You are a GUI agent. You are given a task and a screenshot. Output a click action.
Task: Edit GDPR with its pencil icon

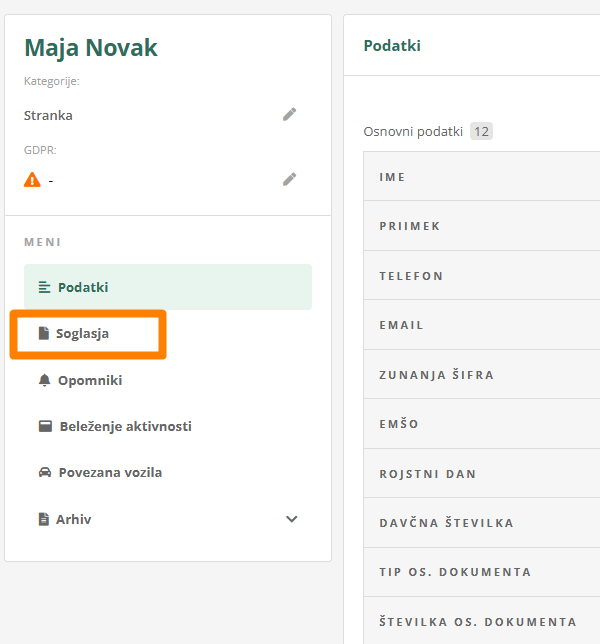tap(289, 179)
